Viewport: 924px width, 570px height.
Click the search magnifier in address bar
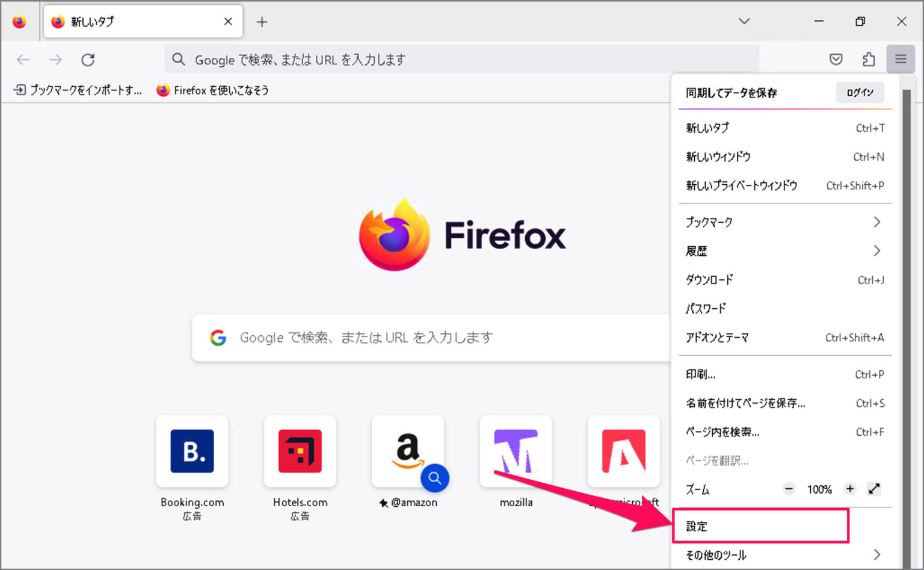click(179, 59)
